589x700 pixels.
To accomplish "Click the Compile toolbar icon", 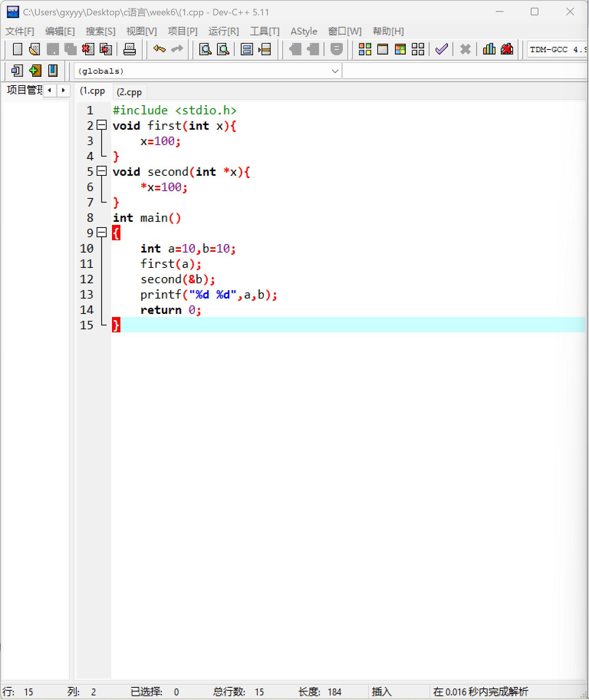I will pyautogui.click(x=365, y=49).
